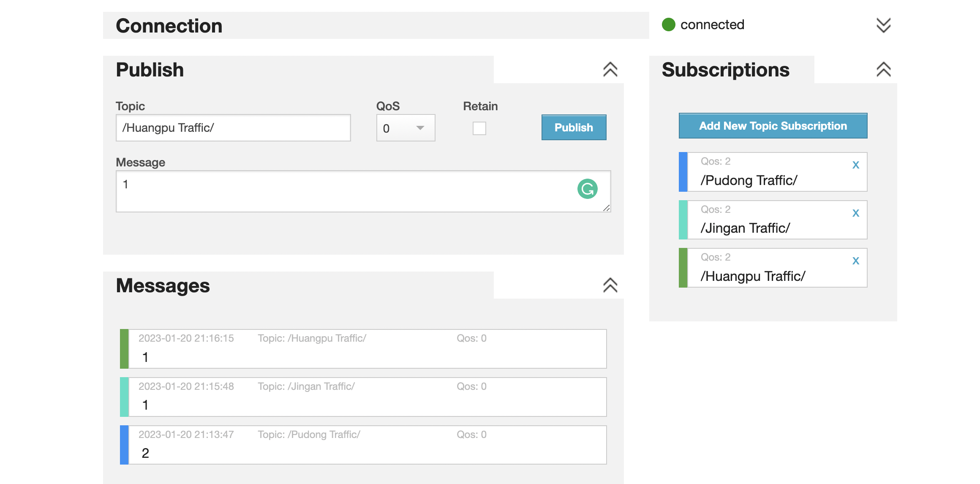This screenshot has height=484, width=980.
Task: Open the 21:15:48 Jingan Traffic message
Action: pyautogui.click(x=363, y=397)
